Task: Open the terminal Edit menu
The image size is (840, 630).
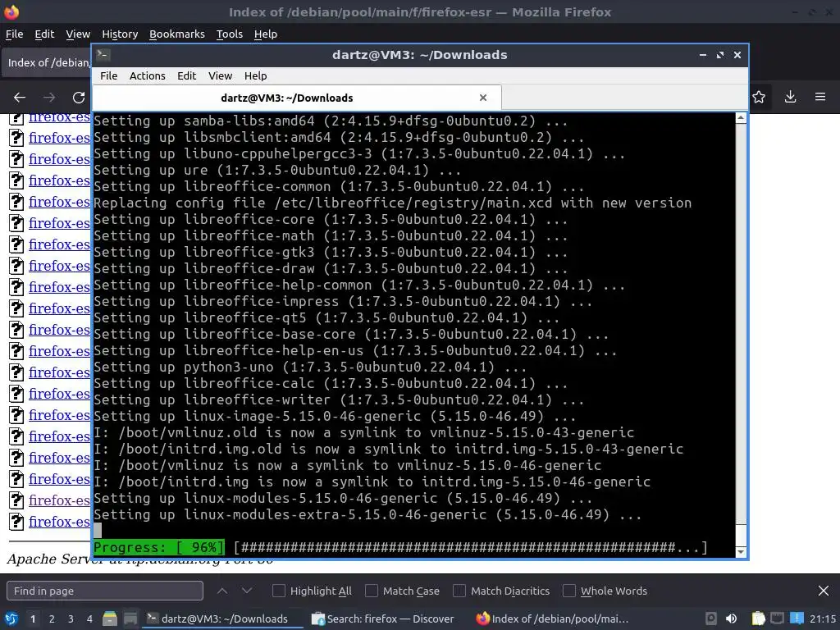Action: [x=186, y=75]
